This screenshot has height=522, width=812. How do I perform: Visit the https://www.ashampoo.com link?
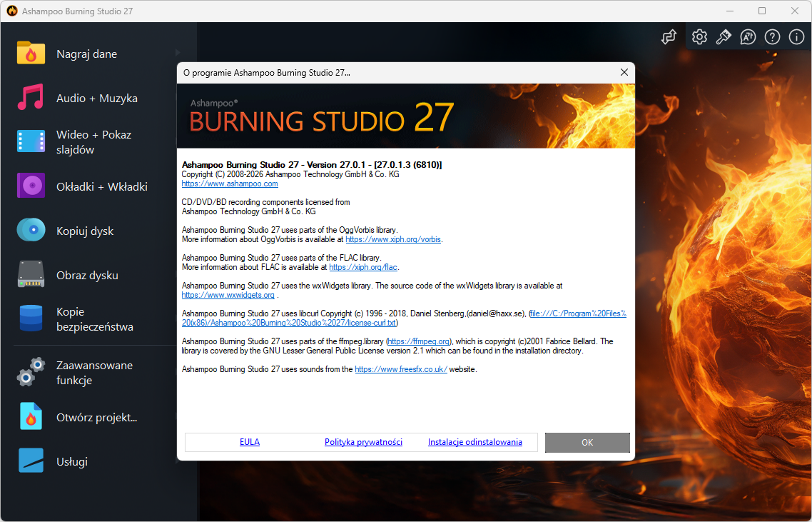pos(230,184)
